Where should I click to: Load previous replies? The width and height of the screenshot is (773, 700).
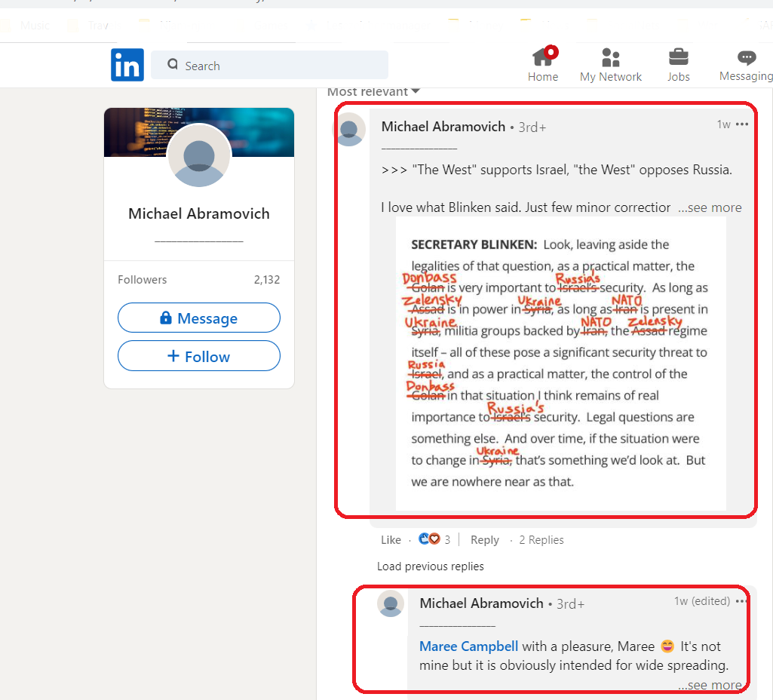tap(431, 566)
